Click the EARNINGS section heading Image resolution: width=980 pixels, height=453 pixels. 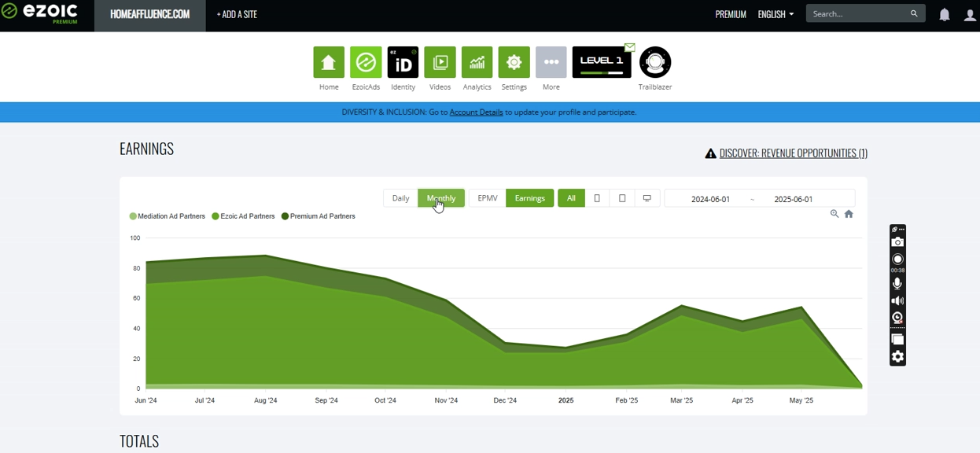click(147, 149)
